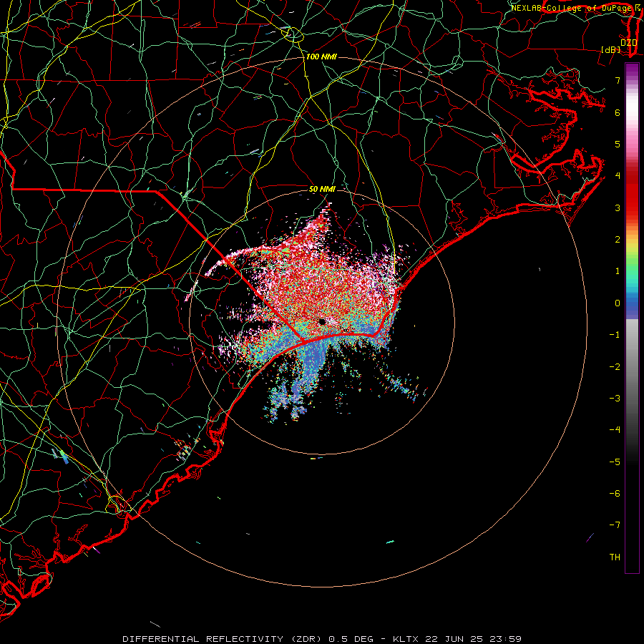Click the 1 dB value on color scale
The width and height of the screenshot is (644, 644).
[x=618, y=271]
